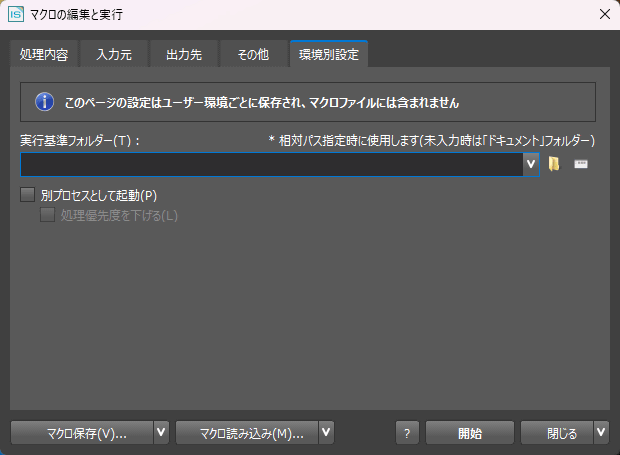Close the マクロの編集と実行 window
Image resolution: width=620 pixels, height=455 pixels.
coord(605,15)
